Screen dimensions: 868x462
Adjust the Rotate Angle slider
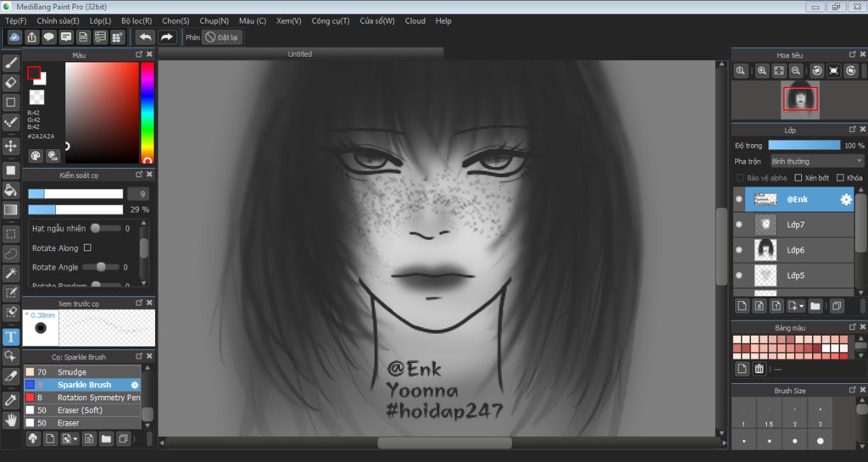(101, 267)
